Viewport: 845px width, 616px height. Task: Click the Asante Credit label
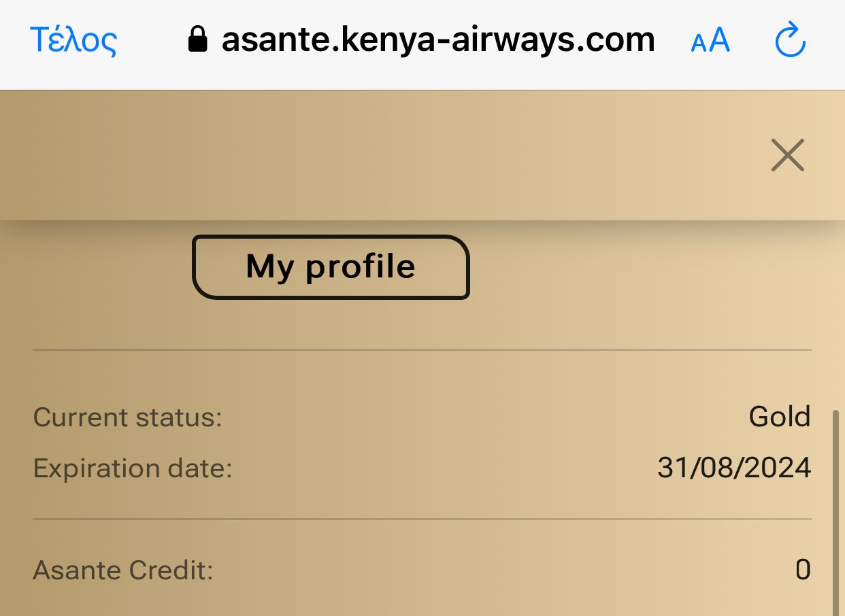123,570
